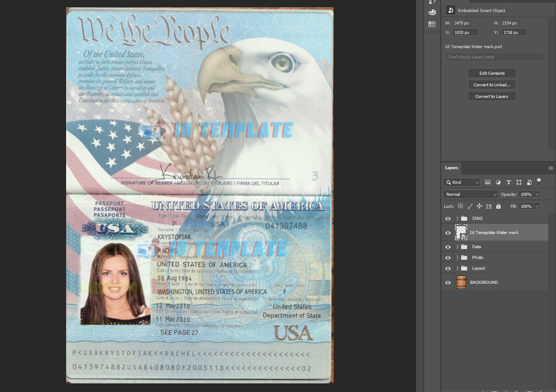Click the Embedded Smart Object icon in Properties

tap(450, 10)
